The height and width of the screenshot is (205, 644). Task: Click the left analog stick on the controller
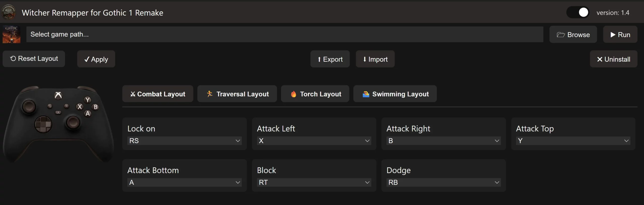29,107
